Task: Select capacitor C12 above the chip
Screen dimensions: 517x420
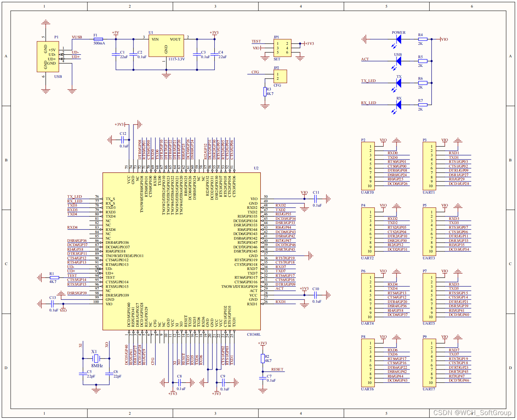Action: click(122, 140)
